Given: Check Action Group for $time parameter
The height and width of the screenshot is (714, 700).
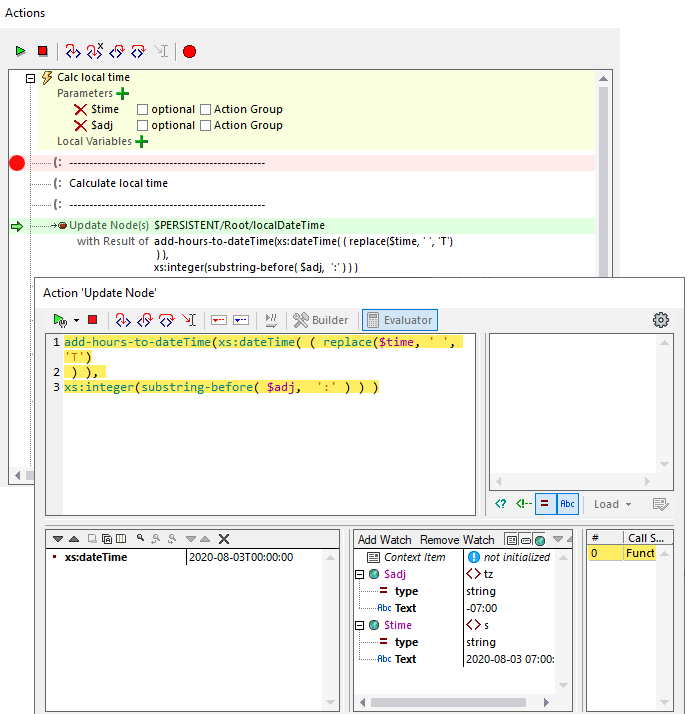Looking at the screenshot, I should (205, 110).
